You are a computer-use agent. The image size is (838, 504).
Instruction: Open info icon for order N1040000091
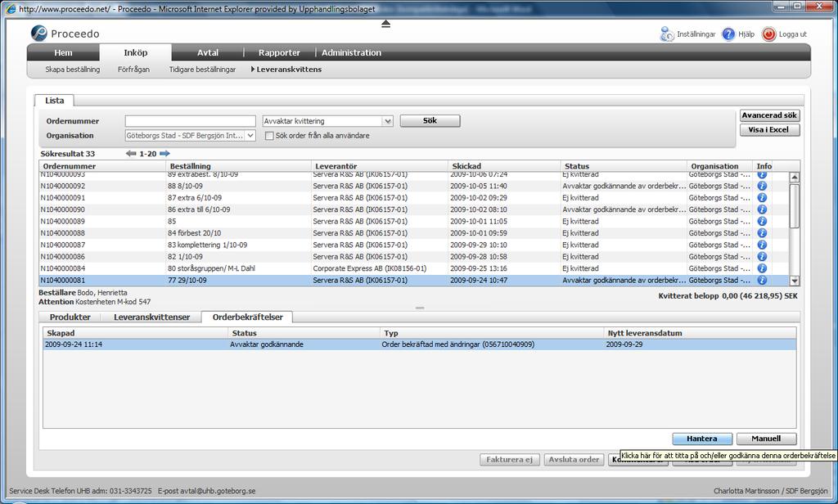click(x=762, y=198)
